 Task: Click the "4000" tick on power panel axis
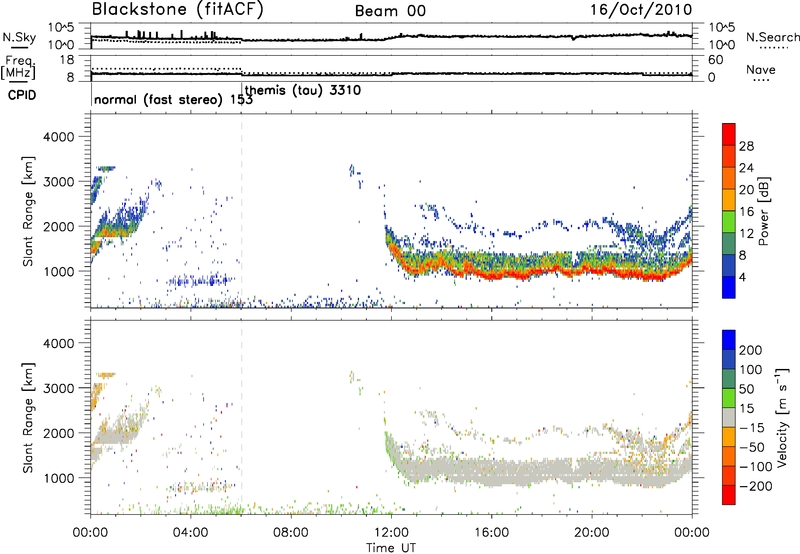(58, 137)
